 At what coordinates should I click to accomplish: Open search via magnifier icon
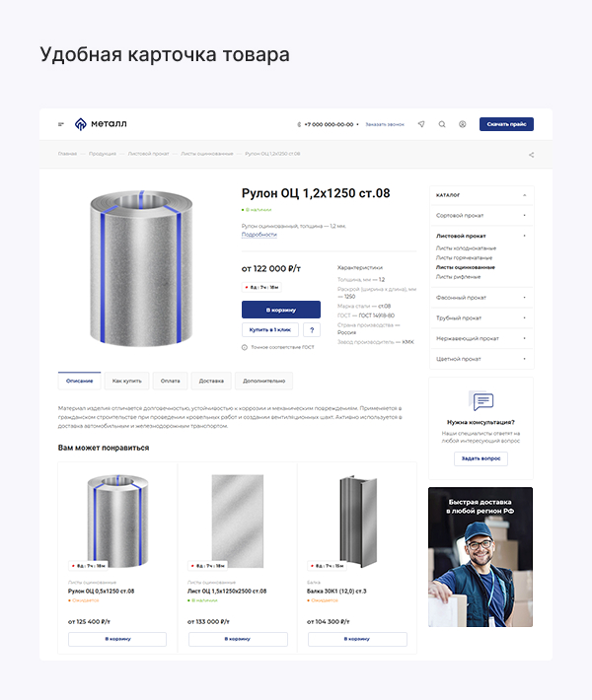[442, 124]
